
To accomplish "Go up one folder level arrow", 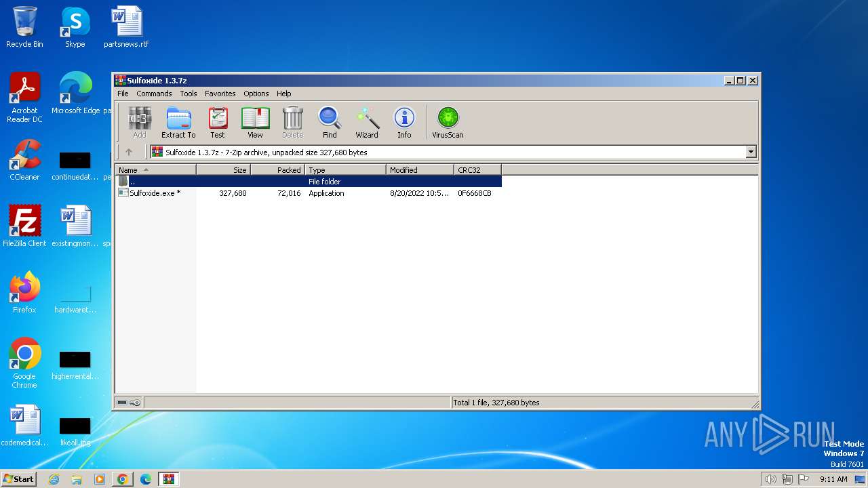I will click(x=129, y=152).
